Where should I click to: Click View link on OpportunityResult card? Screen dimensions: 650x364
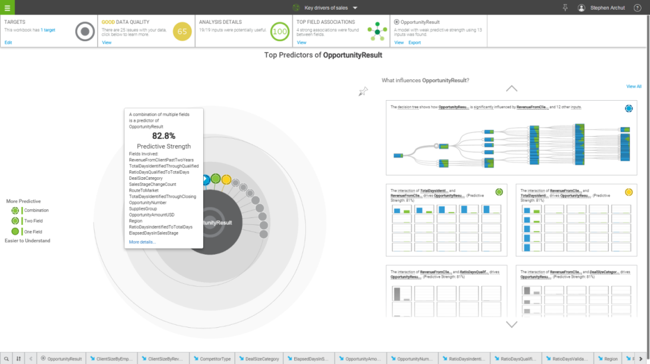[x=399, y=42]
